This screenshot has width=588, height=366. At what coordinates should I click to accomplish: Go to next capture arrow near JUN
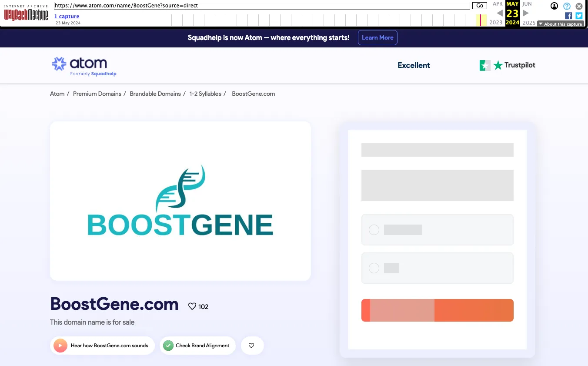pos(525,13)
